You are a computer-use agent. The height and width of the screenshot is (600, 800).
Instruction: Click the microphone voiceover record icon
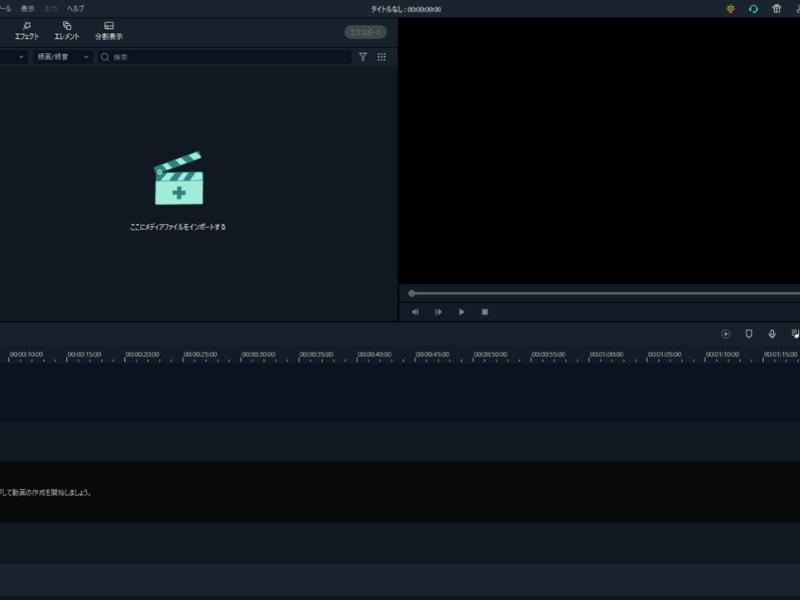[772, 334]
